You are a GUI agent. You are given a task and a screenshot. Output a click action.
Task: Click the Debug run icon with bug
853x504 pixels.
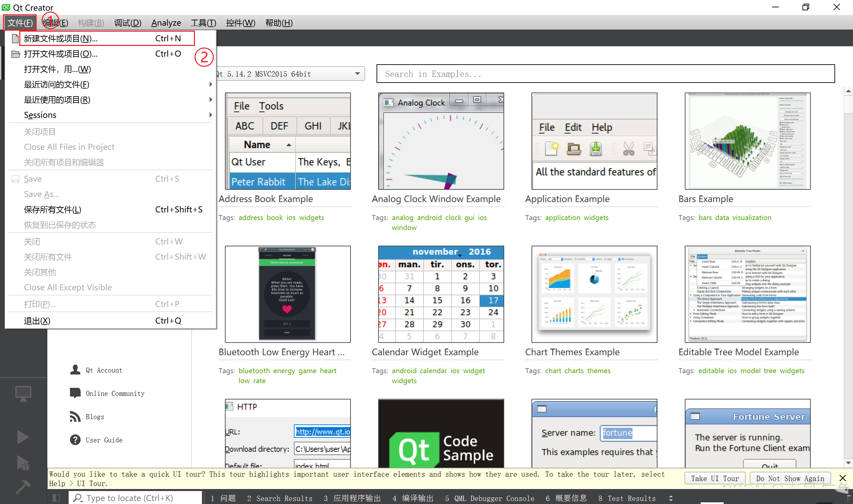pos(23,463)
